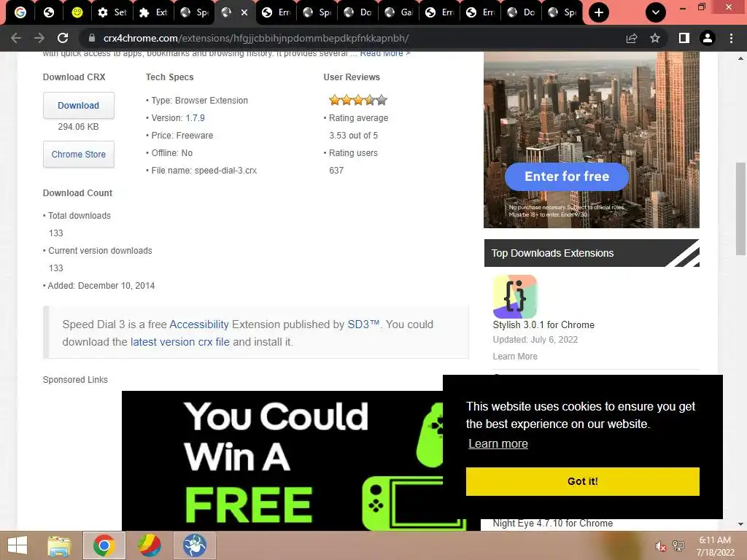The image size is (747, 560).
Task: Switch to the first Do tab
Action: (357, 12)
